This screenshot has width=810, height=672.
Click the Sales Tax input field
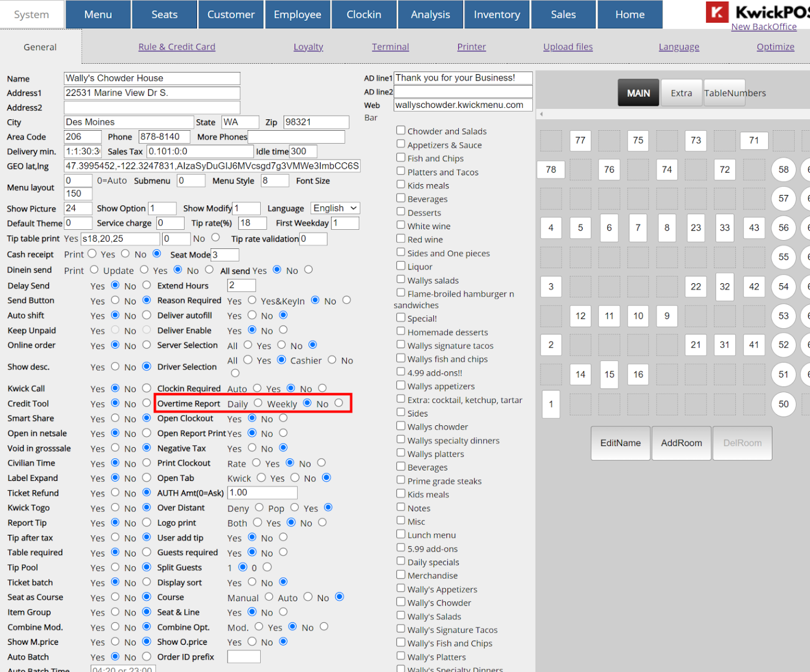coord(200,151)
